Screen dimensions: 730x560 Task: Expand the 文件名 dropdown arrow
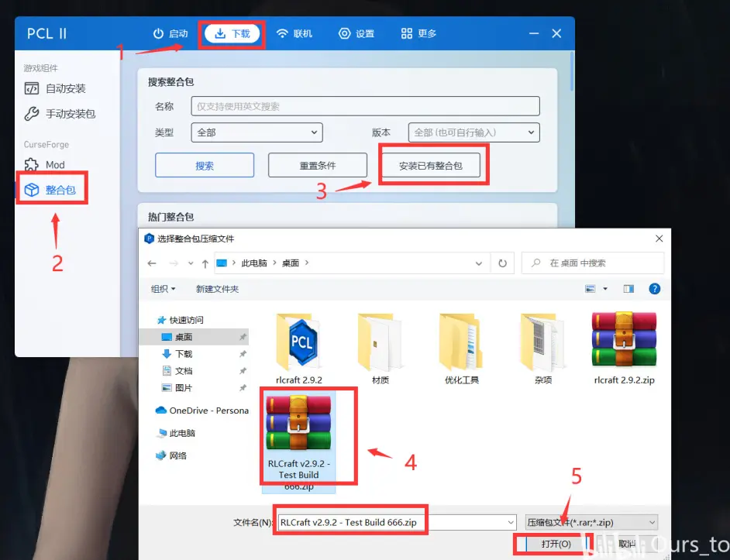tap(511, 522)
